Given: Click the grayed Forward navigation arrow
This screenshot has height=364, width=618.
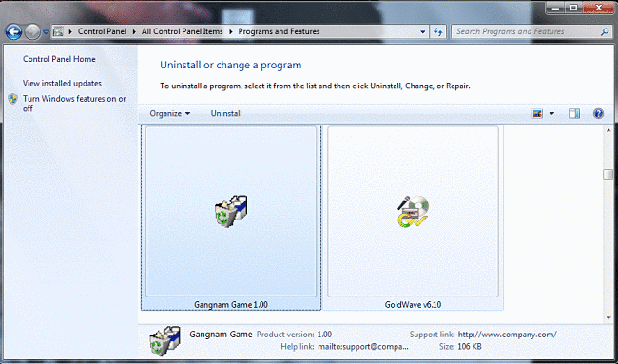Looking at the screenshot, I should pyautogui.click(x=32, y=32).
